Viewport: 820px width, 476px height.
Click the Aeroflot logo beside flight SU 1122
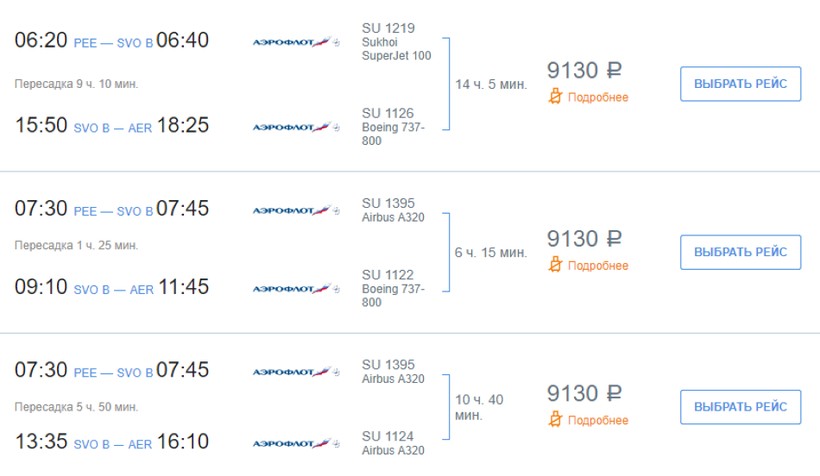pos(296,289)
